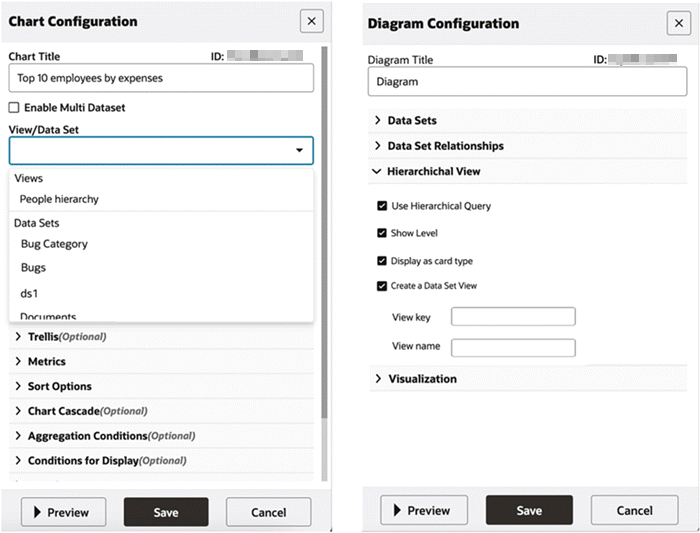Image resolution: width=700 pixels, height=533 pixels.
Task: Expand the Metrics section
Action: tap(19, 361)
